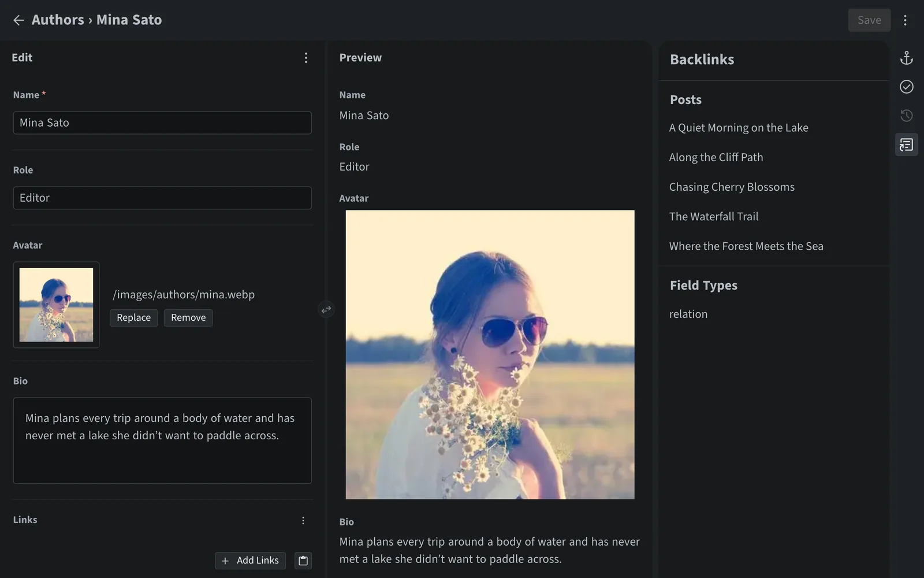Open backlink 'A Quiet Morning on the Lake'
Image resolution: width=924 pixels, height=578 pixels.
739,128
